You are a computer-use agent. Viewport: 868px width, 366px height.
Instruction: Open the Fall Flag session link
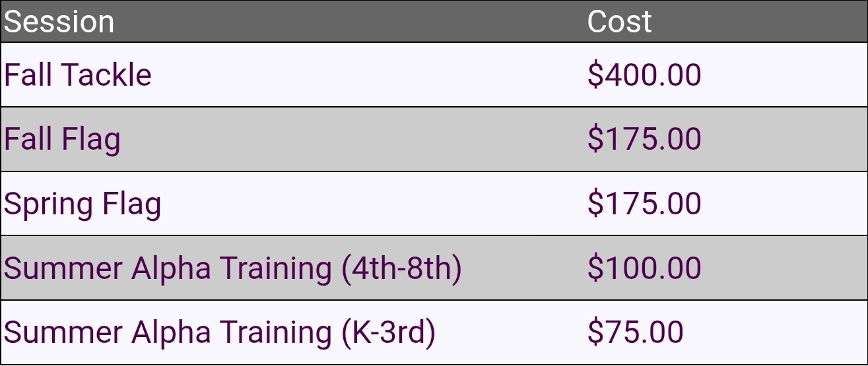pyautogui.click(x=62, y=139)
